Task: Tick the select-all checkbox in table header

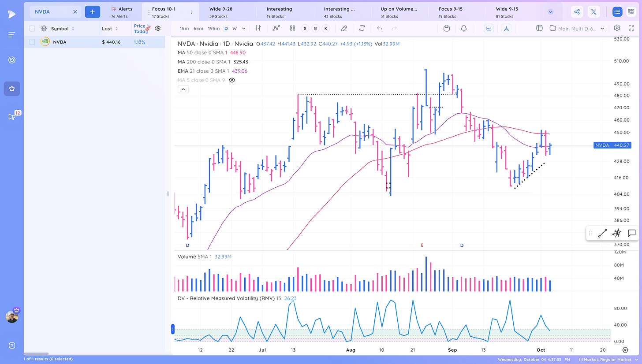Action: [32, 29]
